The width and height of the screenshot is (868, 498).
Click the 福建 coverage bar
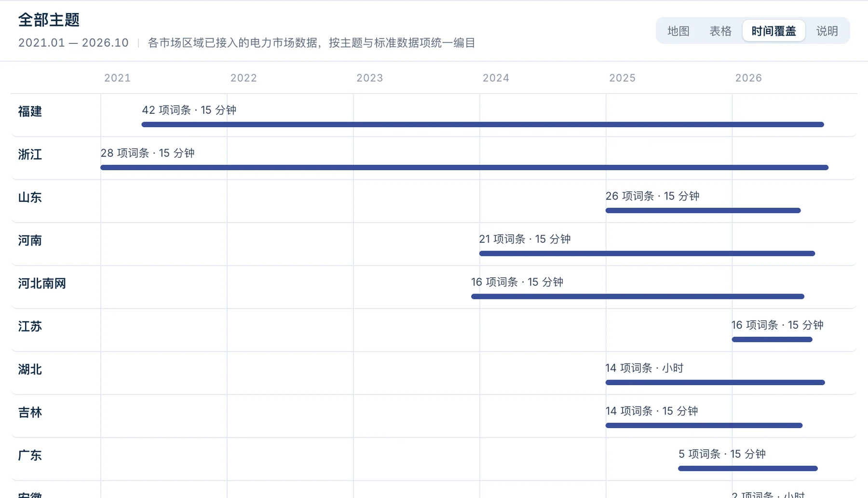pos(483,124)
